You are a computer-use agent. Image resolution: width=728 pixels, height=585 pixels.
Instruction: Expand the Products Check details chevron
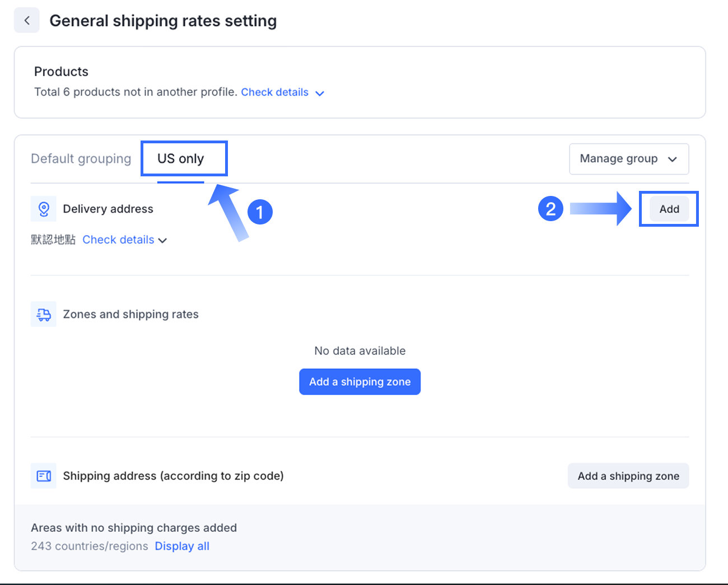(320, 93)
